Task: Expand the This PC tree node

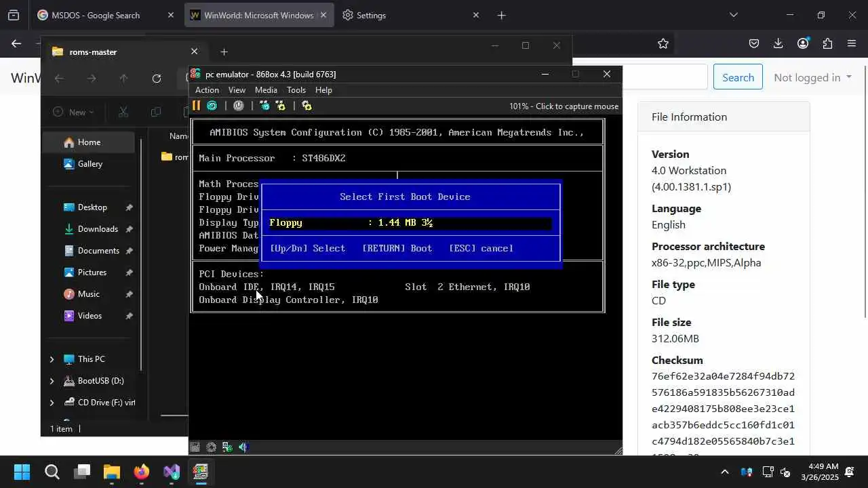Action: coord(52,359)
